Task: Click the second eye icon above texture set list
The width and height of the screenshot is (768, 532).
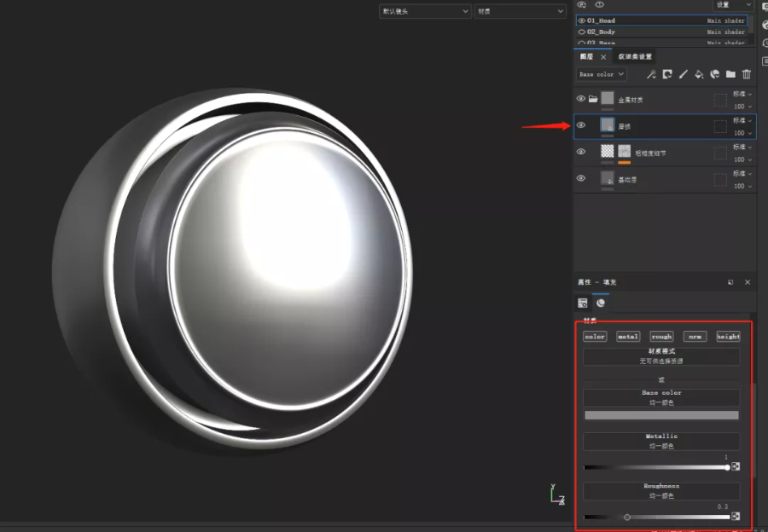Action: coord(600,5)
